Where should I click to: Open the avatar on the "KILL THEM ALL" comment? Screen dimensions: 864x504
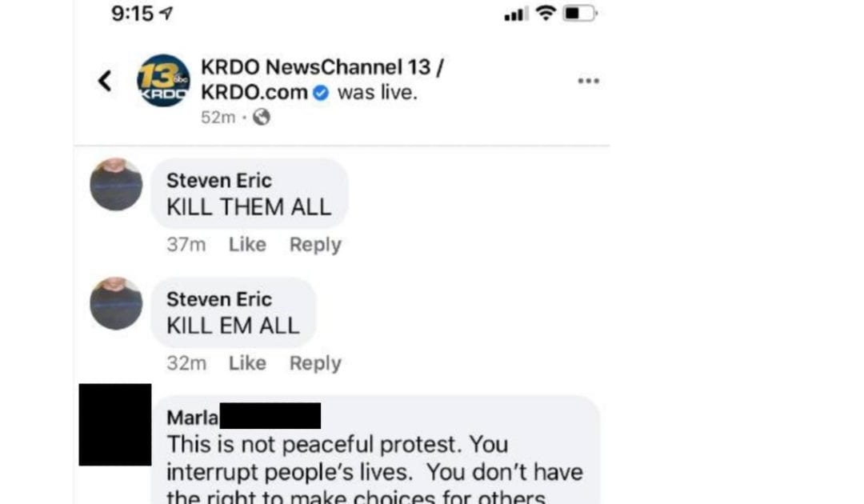tap(116, 185)
